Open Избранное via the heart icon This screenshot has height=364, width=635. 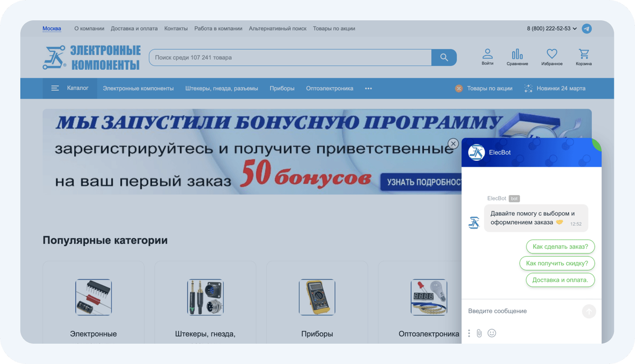pos(552,53)
